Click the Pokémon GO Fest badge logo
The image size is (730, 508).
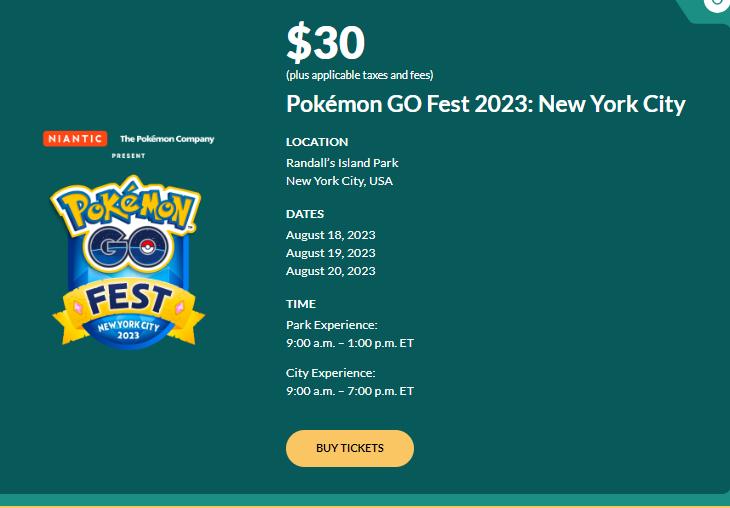(x=128, y=262)
